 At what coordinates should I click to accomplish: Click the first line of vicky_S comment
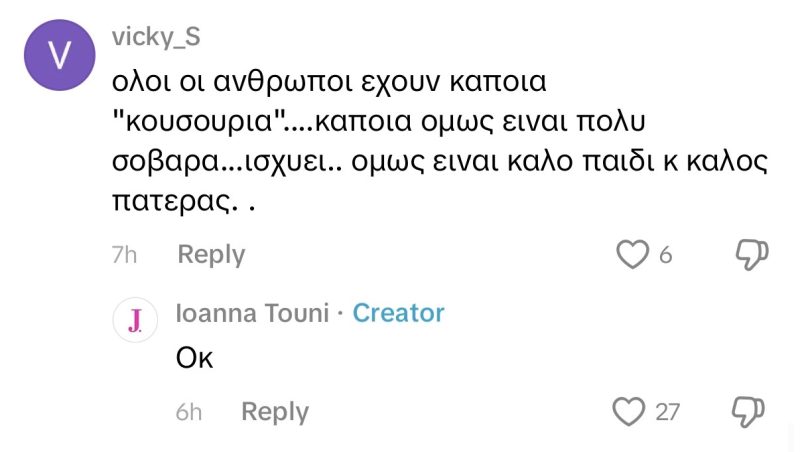pos(332,79)
